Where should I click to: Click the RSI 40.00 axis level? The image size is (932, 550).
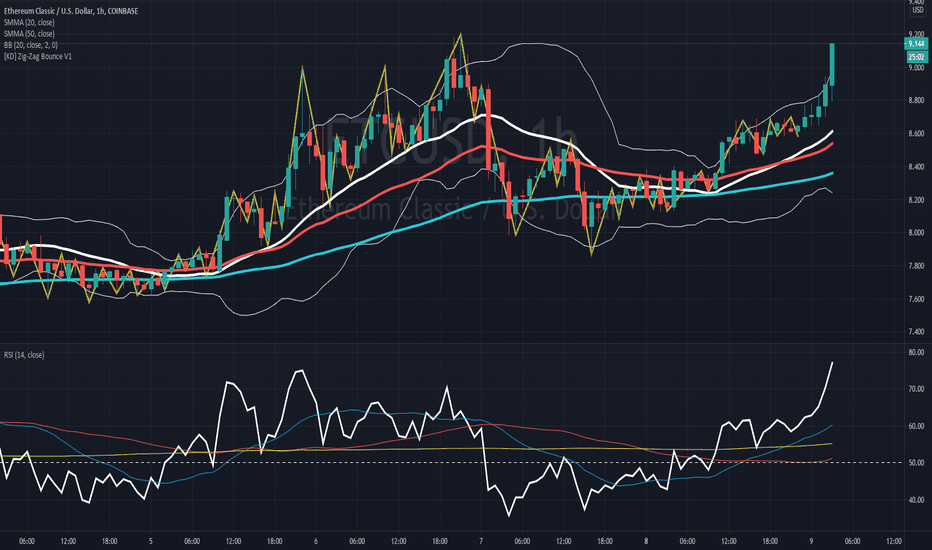pos(916,499)
